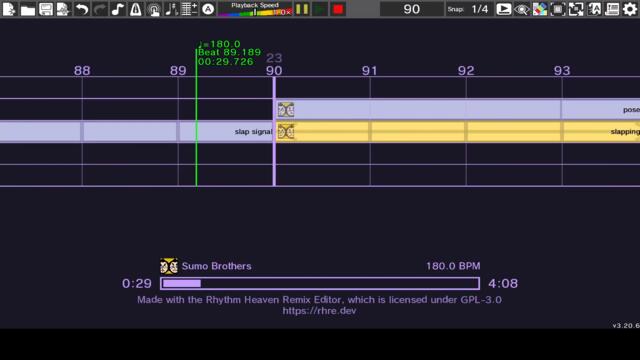Open the tempo changes note tool
The image size is (640, 360).
click(171, 9)
